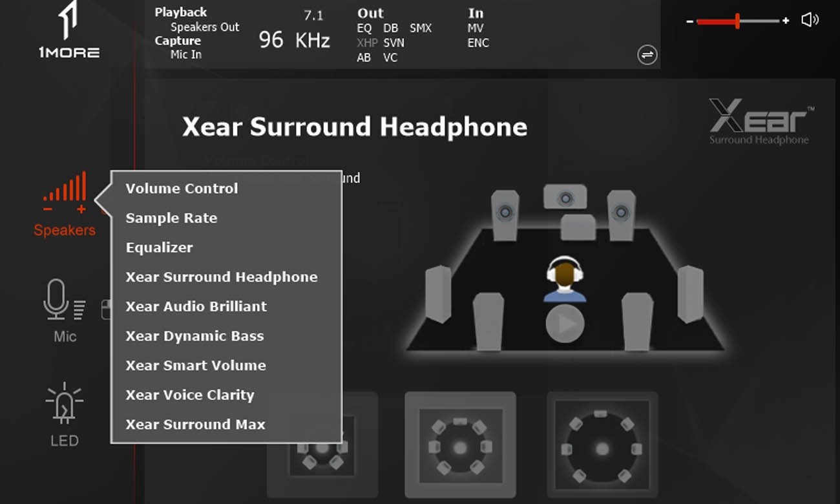
Task: Click the AB output indicator
Action: [x=364, y=58]
